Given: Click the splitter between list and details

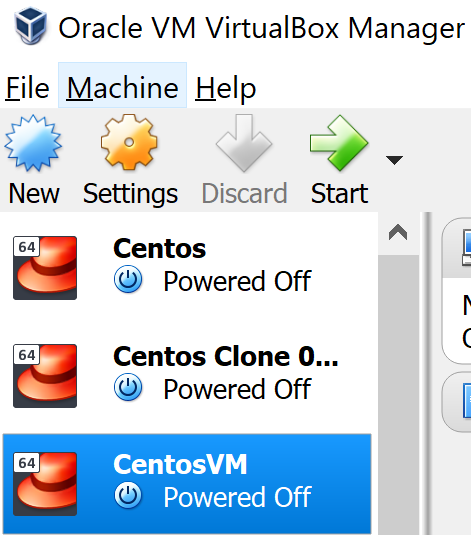Looking at the screenshot, I should click(x=427, y=373).
